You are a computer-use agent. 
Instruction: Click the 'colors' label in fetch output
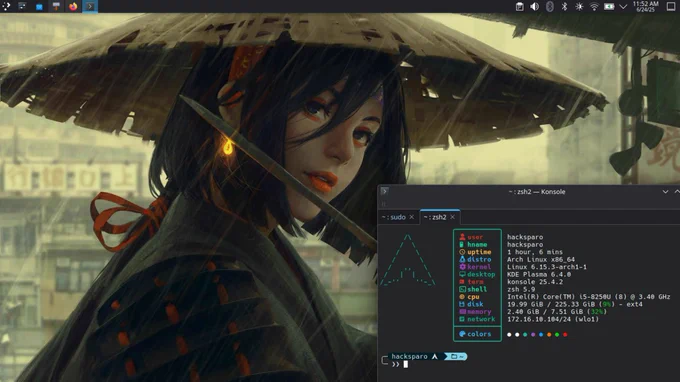coord(479,334)
